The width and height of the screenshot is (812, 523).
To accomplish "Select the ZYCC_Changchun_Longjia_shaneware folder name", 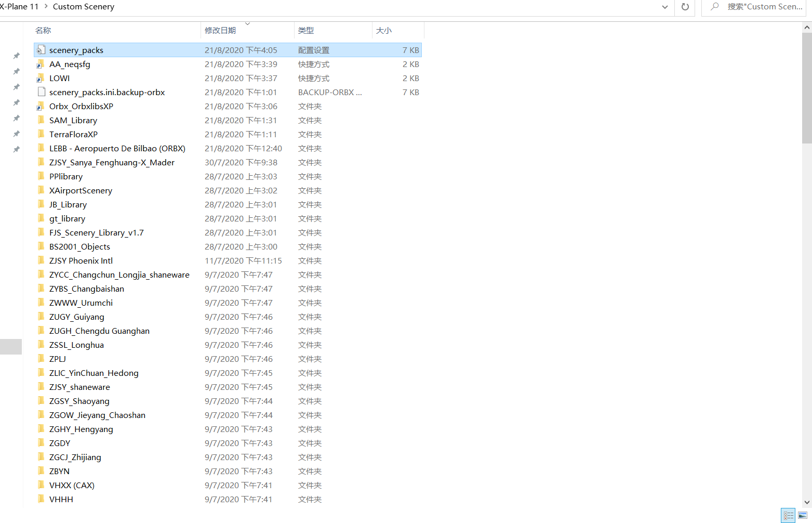I will pos(119,274).
